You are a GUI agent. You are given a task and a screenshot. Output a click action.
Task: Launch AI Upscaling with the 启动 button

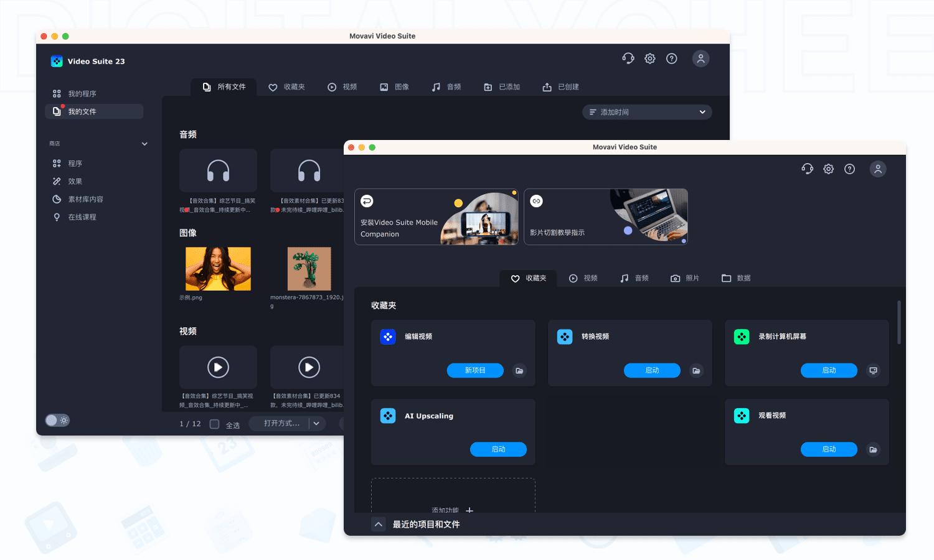tap(498, 449)
